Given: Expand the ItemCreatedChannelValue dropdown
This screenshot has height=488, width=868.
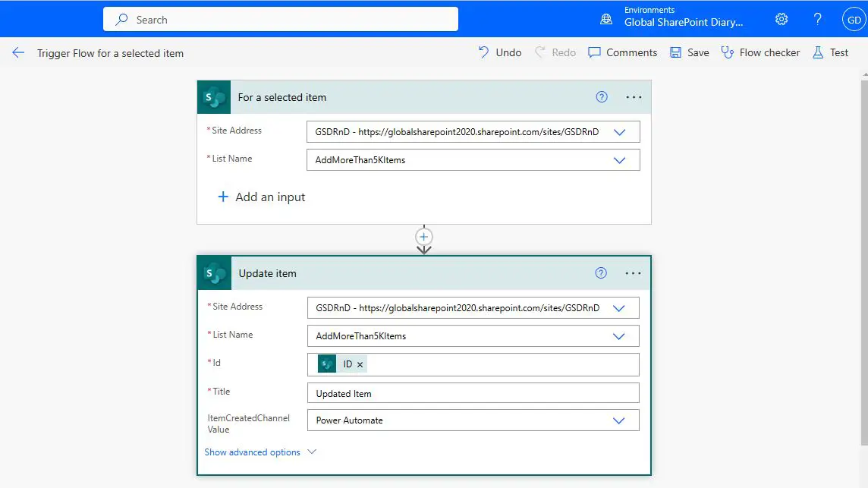Looking at the screenshot, I should click(x=619, y=420).
